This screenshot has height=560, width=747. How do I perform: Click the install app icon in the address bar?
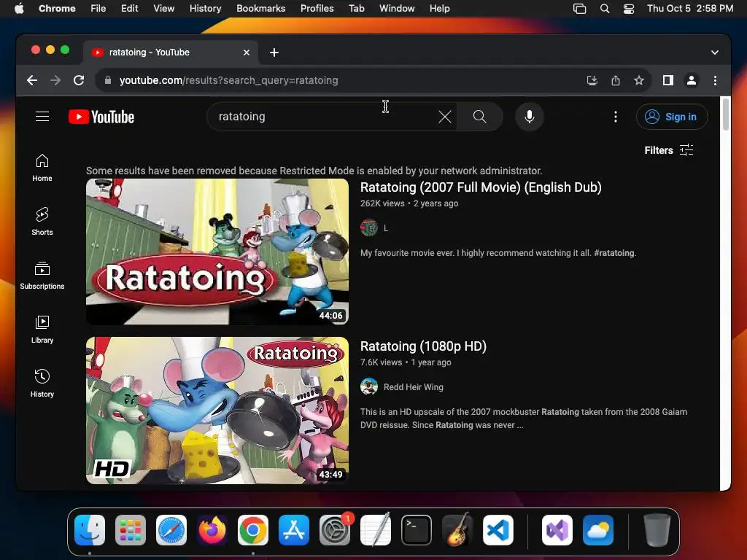(592, 80)
